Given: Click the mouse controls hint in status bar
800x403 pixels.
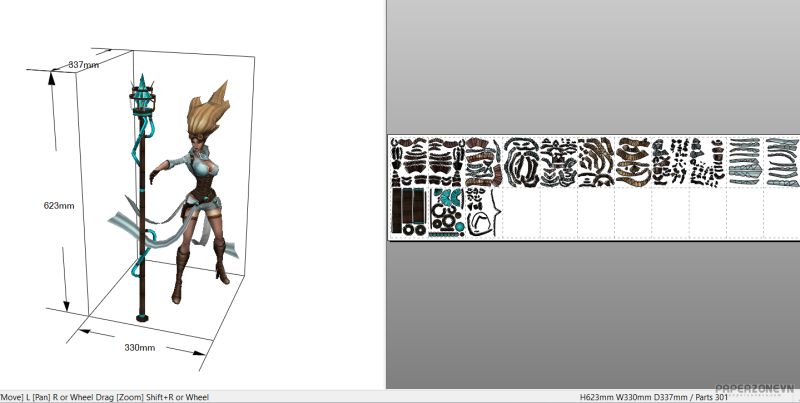Looking at the screenshot, I should coord(105,397).
